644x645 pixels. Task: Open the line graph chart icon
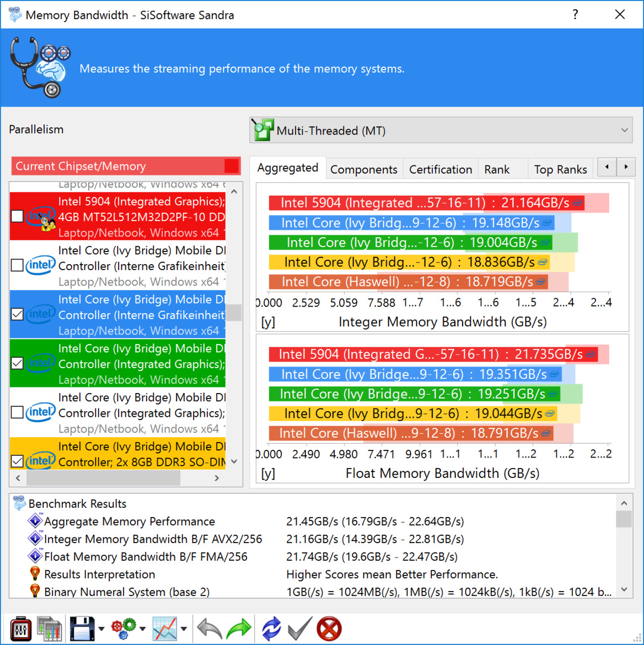click(165, 628)
